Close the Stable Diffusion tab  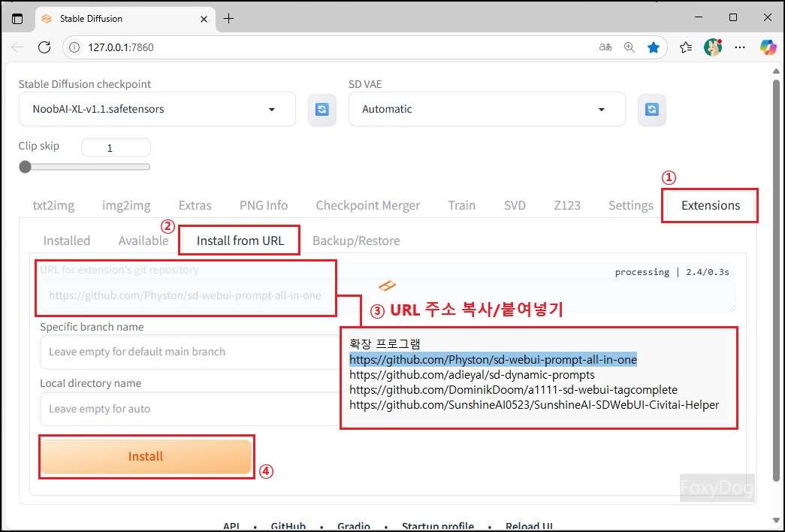(x=204, y=19)
